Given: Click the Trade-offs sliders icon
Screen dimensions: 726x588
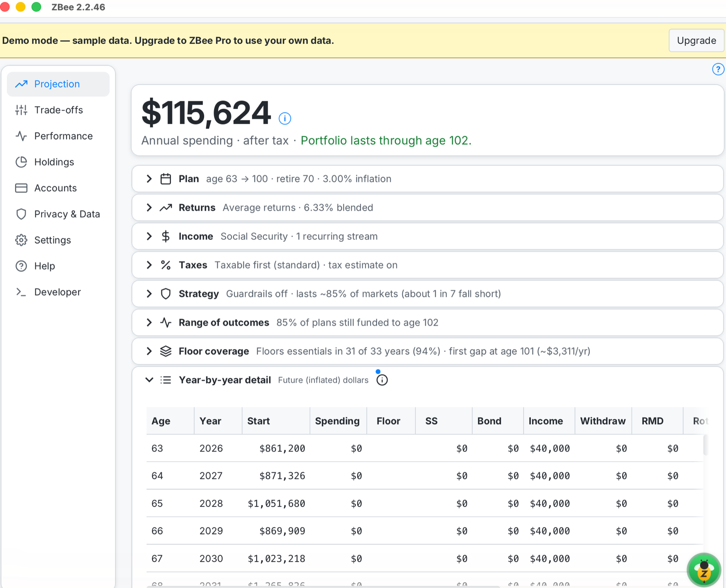Looking at the screenshot, I should tap(21, 110).
